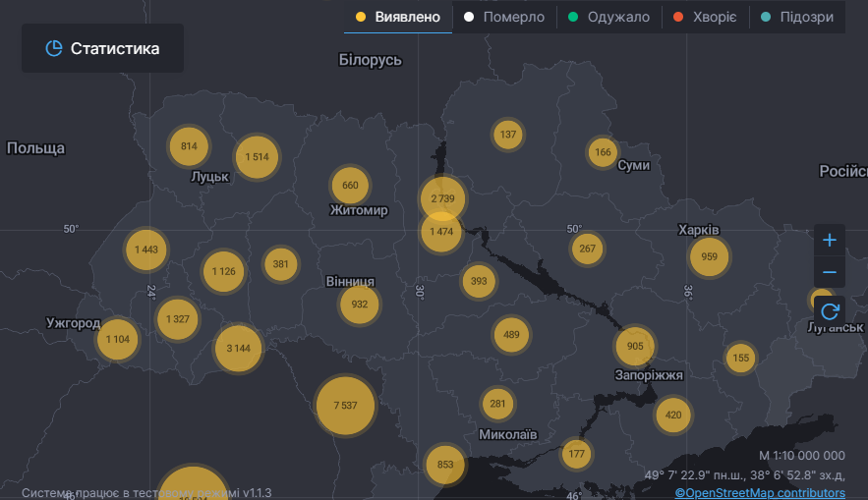The image size is (868, 500).
Task: Click the Білорусь country label
Action: click(x=370, y=60)
